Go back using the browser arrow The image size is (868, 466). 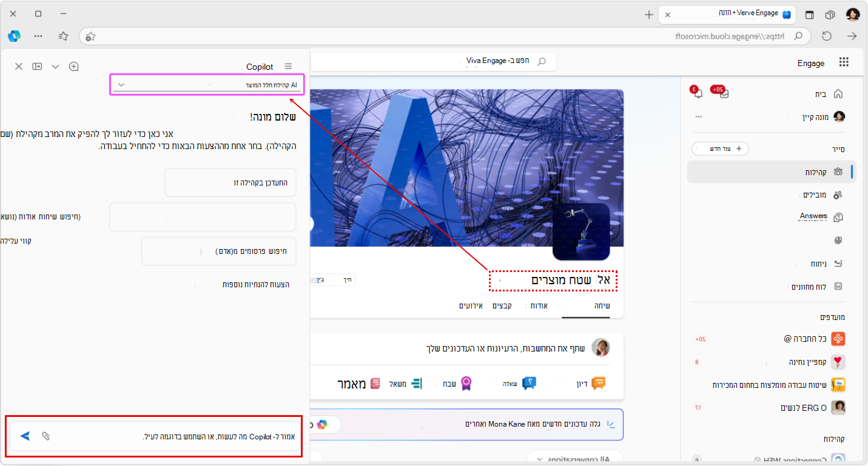pyautogui.click(x=852, y=36)
